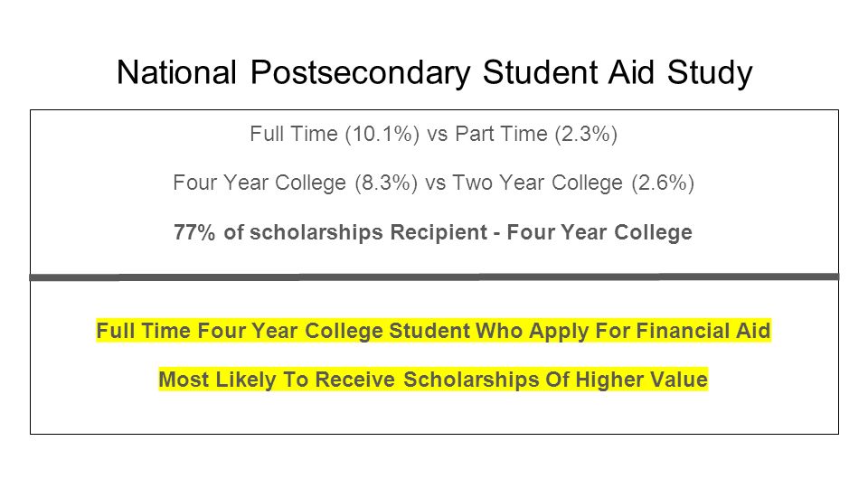Click the word Study in the slide title
Screen dimensions: 868x488
[x=710, y=73]
